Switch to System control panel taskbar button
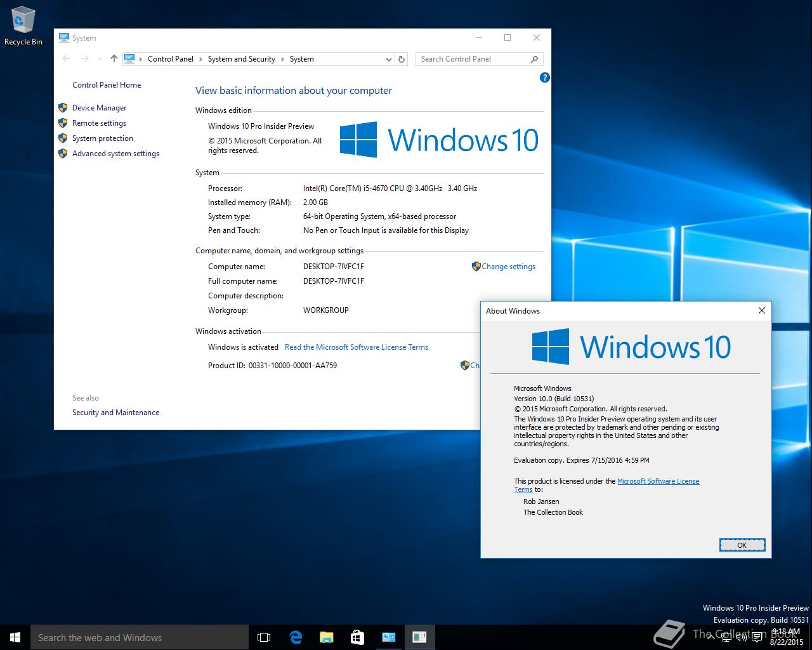The height and width of the screenshot is (650, 812). coord(389,637)
